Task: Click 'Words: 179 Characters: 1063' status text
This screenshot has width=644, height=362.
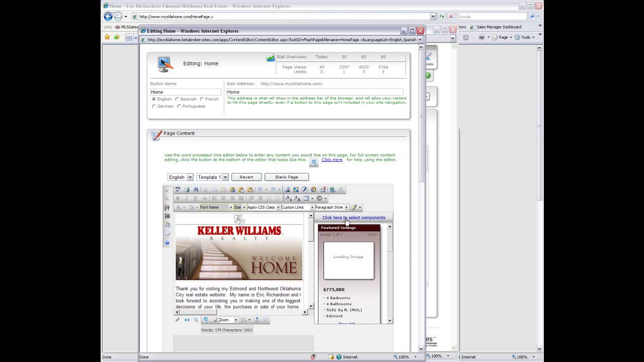Action: coord(227,330)
